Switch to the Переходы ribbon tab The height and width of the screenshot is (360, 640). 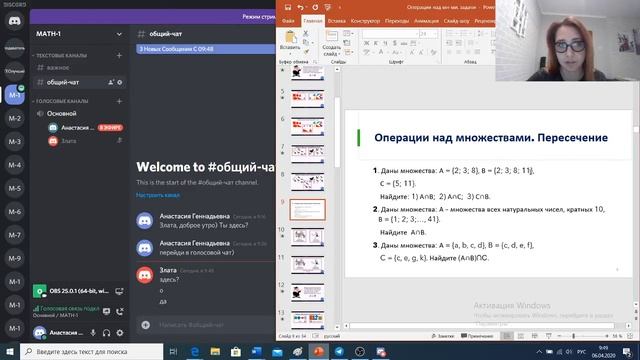(397, 21)
